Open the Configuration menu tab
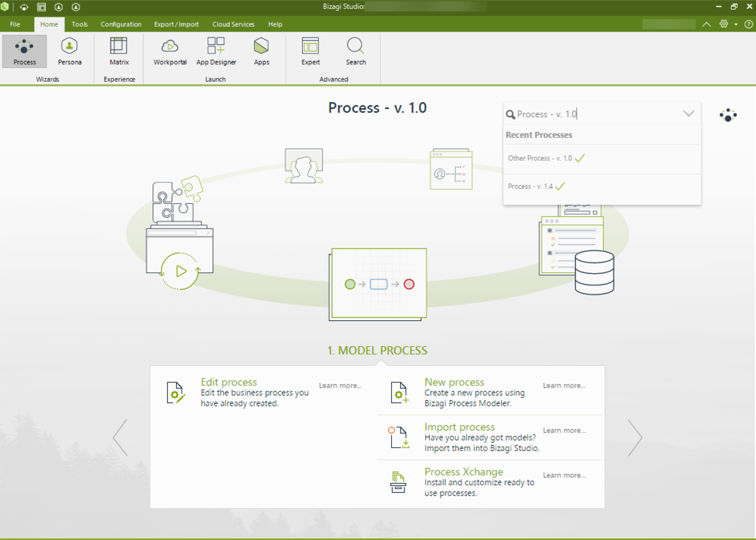The height and width of the screenshot is (540, 756). click(x=121, y=24)
